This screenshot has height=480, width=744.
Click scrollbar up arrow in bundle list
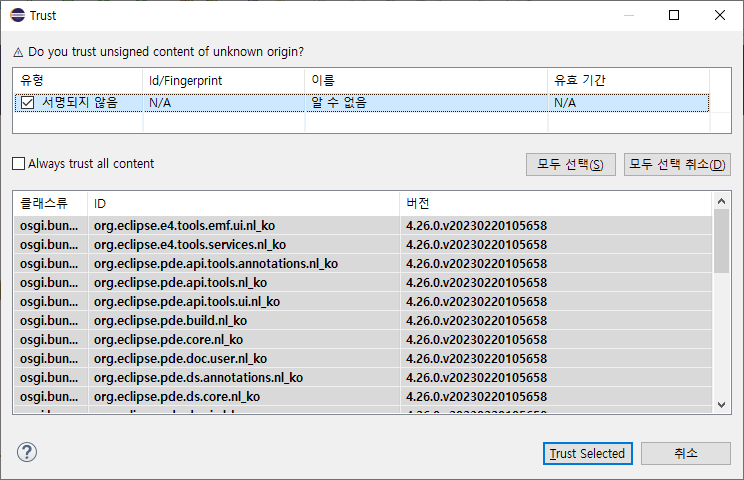click(721, 202)
